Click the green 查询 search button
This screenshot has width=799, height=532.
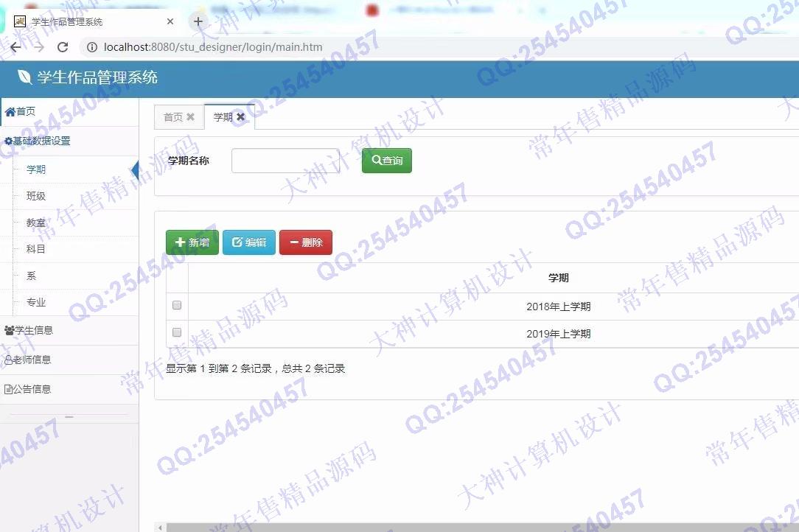pos(387,161)
